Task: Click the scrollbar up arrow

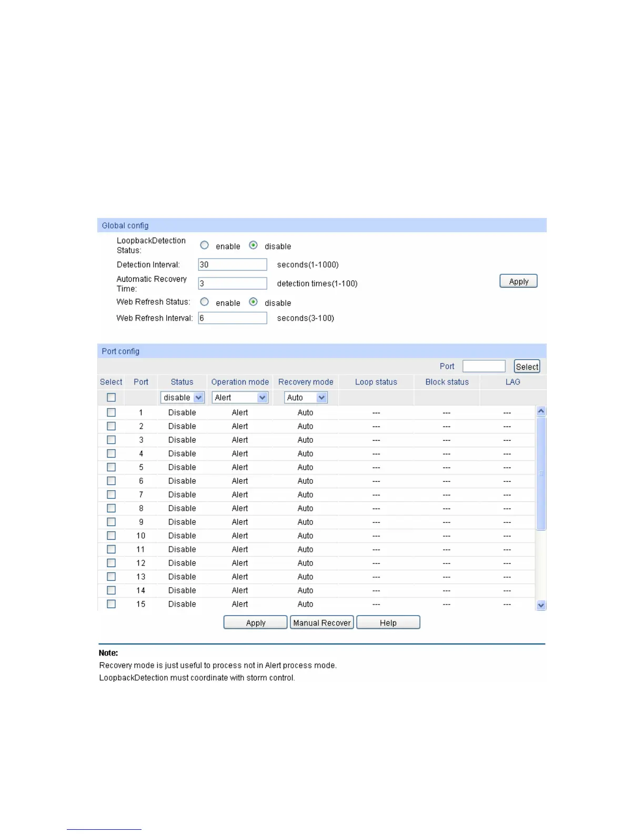Action: point(541,411)
